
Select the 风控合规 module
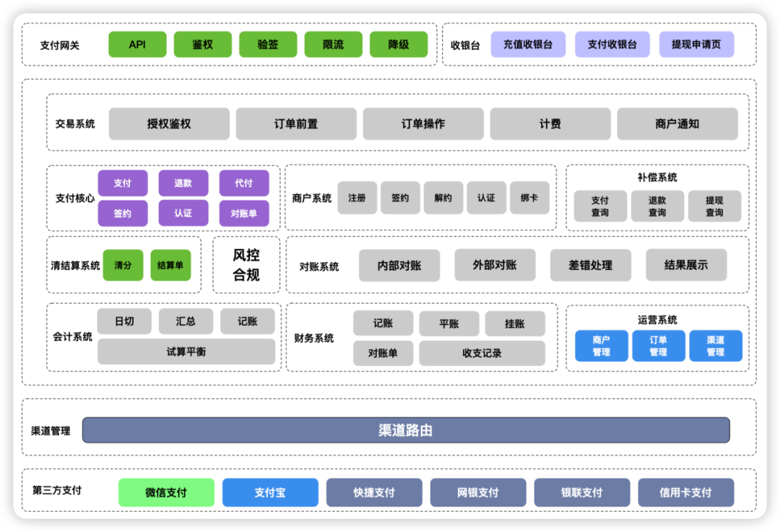tap(246, 264)
